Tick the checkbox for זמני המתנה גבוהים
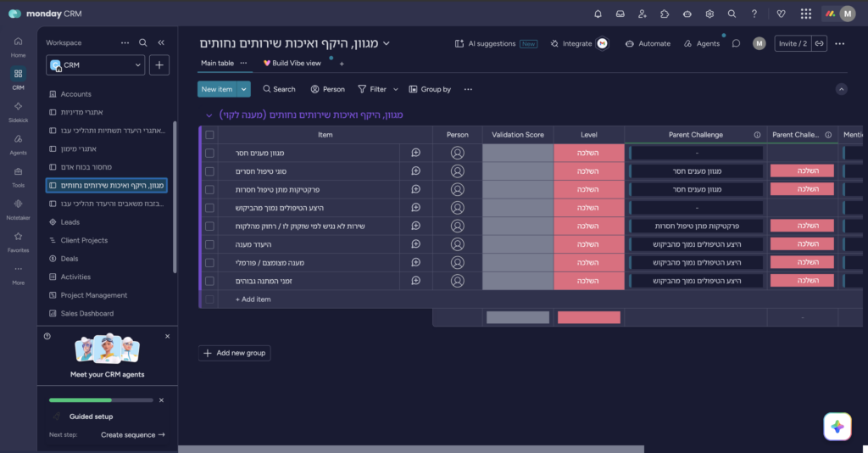This screenshot has width=868, height=453. pyautogui.click(x=209, y=281)
